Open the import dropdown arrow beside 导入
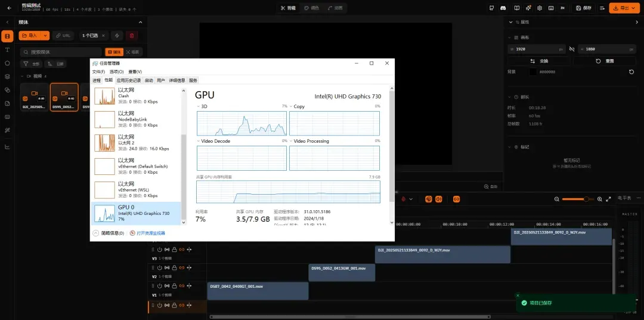The width and height of the screenshot is (644, 320). click(x=45, y=36)
